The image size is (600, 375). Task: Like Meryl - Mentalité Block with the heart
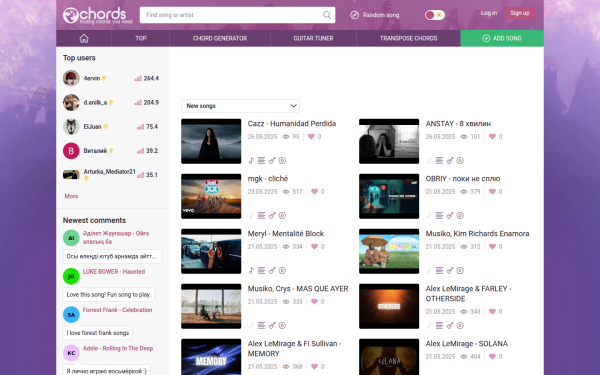click(x=314, y=247)
